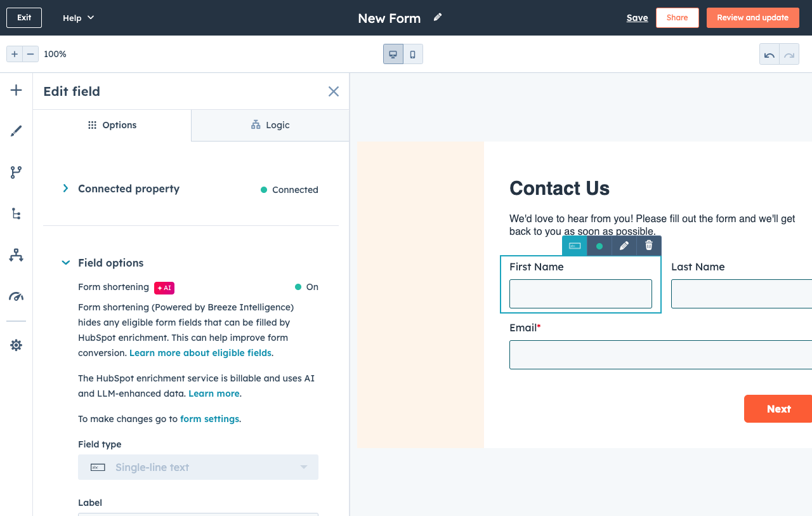Click the Share button
Screen dimensions: 812x516
tap(677, 17)
